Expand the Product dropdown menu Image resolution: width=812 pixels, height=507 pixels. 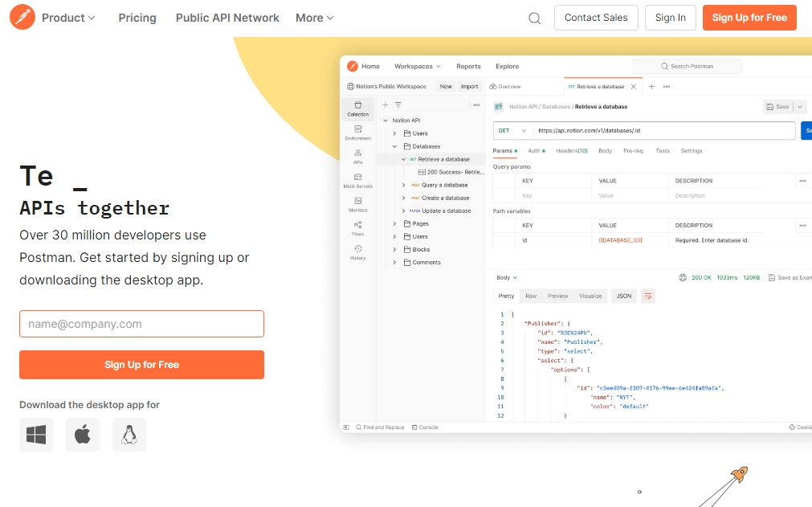pos(68,18)
